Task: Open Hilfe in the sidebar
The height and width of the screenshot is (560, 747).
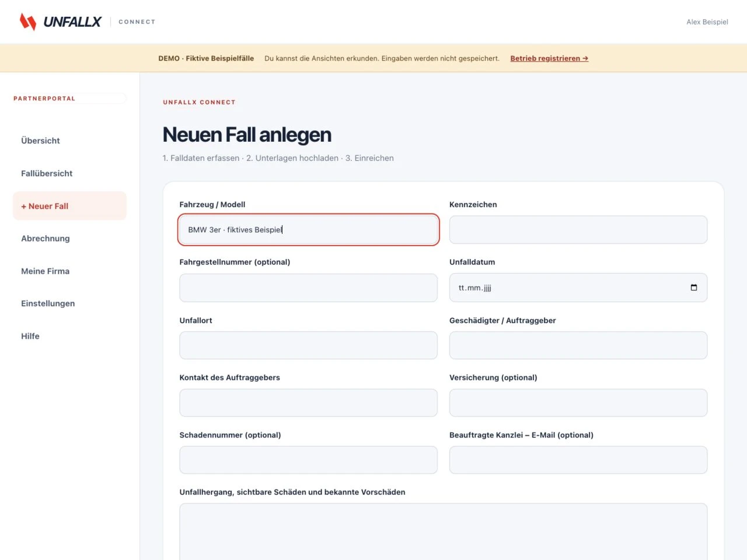Action: (x=30, y=336)
